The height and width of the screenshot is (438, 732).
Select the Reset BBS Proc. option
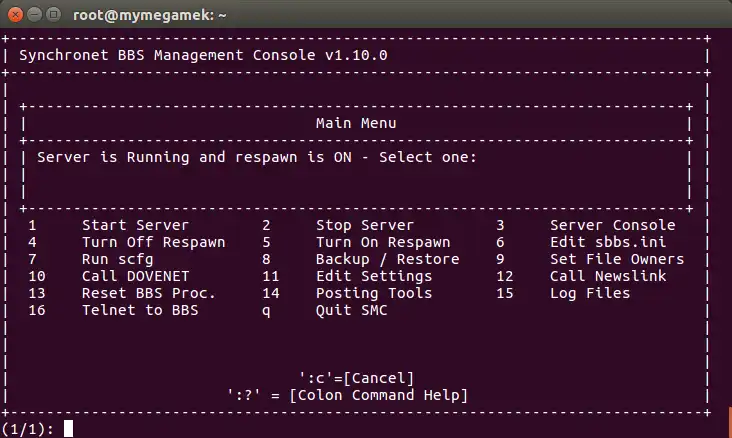point(148,293)
